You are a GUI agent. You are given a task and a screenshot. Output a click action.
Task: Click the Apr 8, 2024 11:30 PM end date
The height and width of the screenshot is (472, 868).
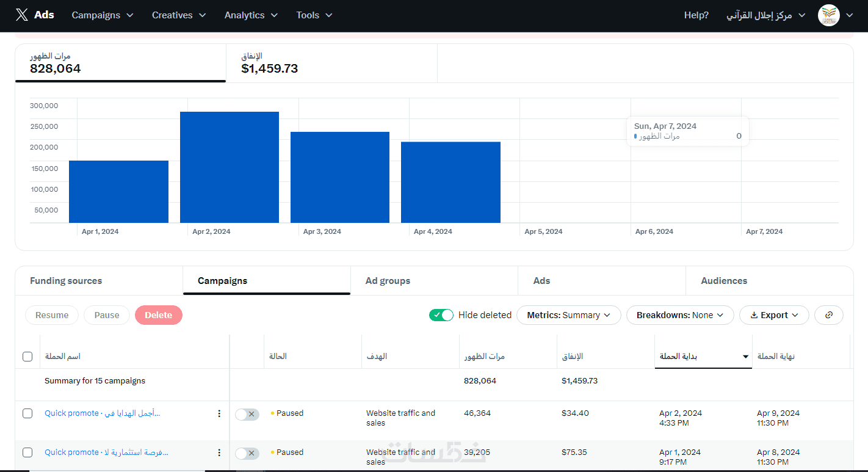778,457
